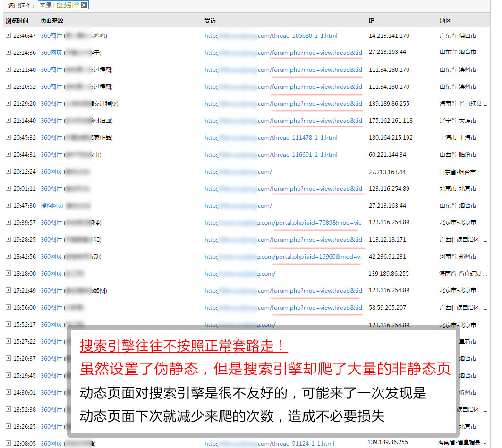502x448 pixels.
Task: Expand the 21:29:20 visit row
Action: click(9, 103)
